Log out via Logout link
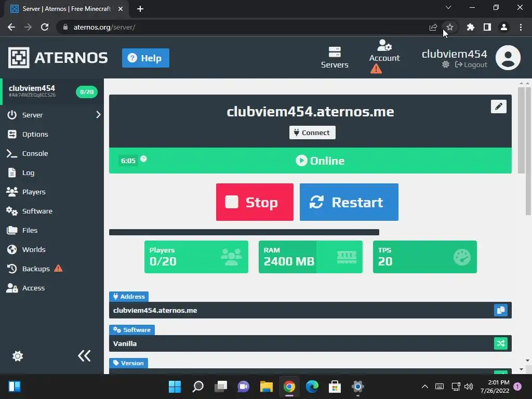The image size is (532, 399). [x=471, y=64]
